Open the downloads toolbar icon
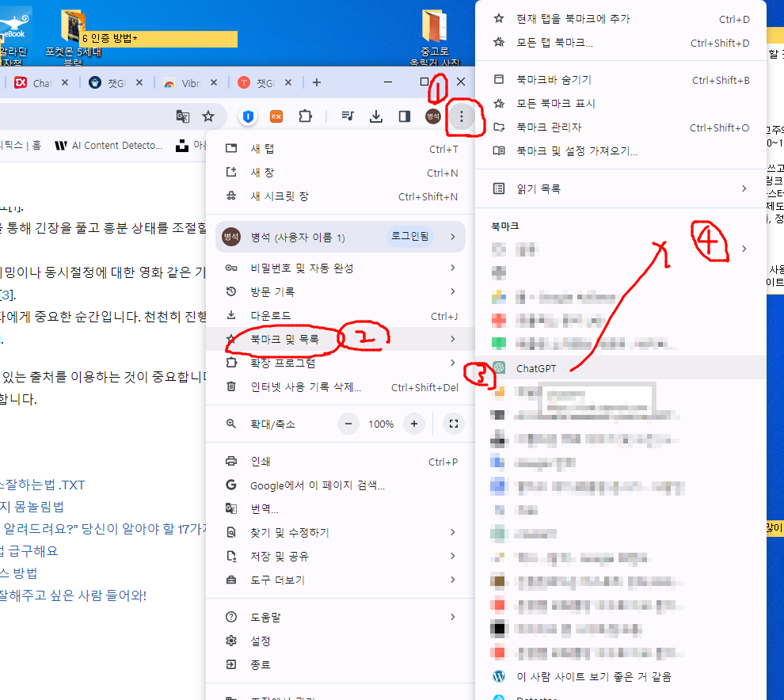The height and width of the screenshot is (700, 784). 376,117
